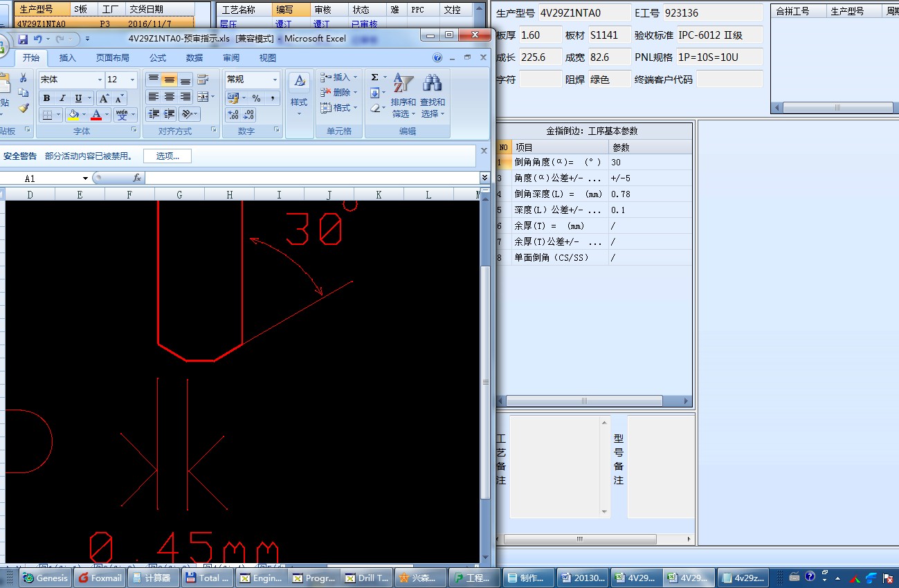Open 查找和选择 find and select
899x588 pixels.
coord(433,95)
